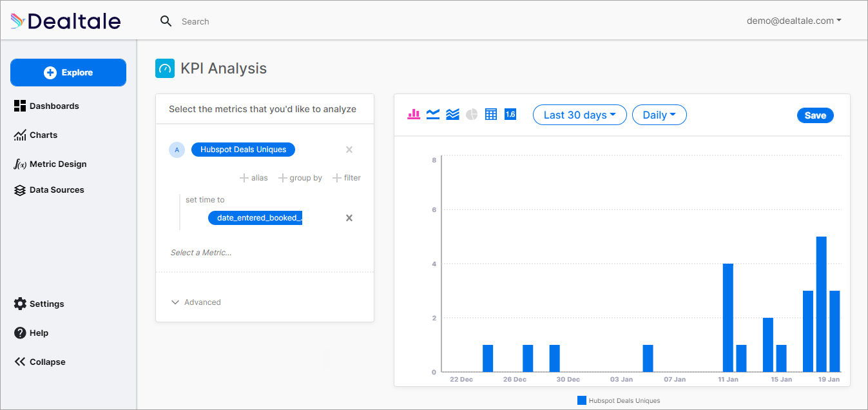Select the stacked area chart icon
The image size is (868, 410).
[x=452, y=114]
